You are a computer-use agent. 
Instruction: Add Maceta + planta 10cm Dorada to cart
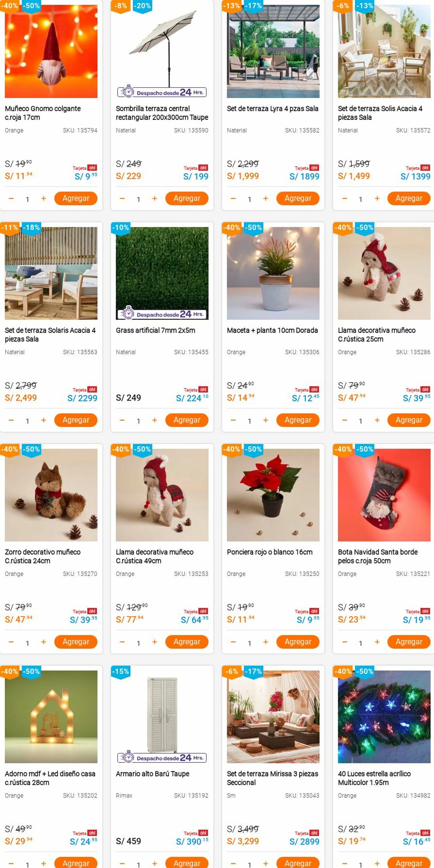click(x=298, y=420)
